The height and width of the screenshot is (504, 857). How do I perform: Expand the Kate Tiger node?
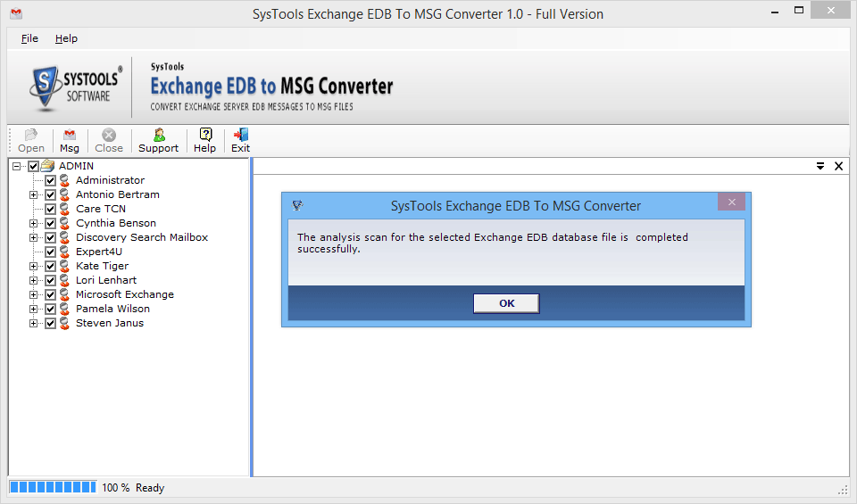coord(33,267)
